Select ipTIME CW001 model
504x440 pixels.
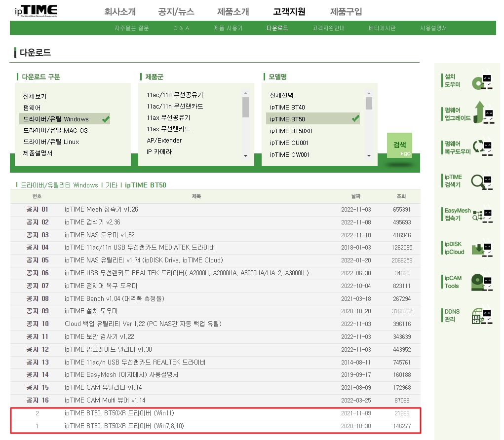[x=289, y=155]
